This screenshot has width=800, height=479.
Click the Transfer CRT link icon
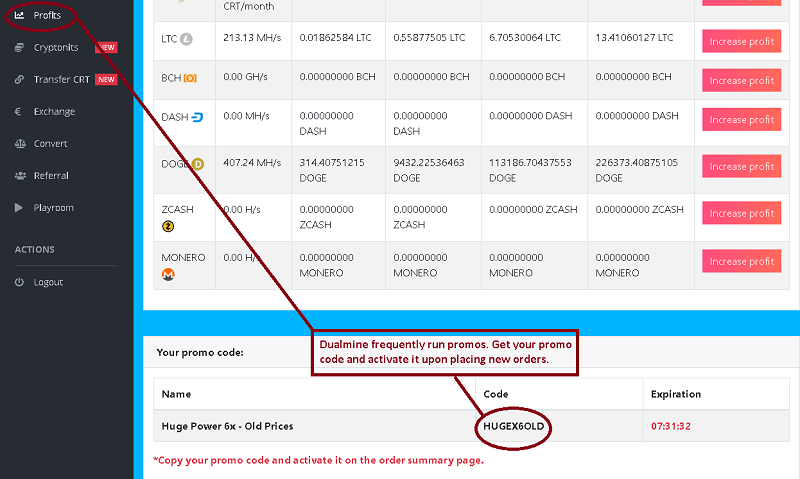19,80
